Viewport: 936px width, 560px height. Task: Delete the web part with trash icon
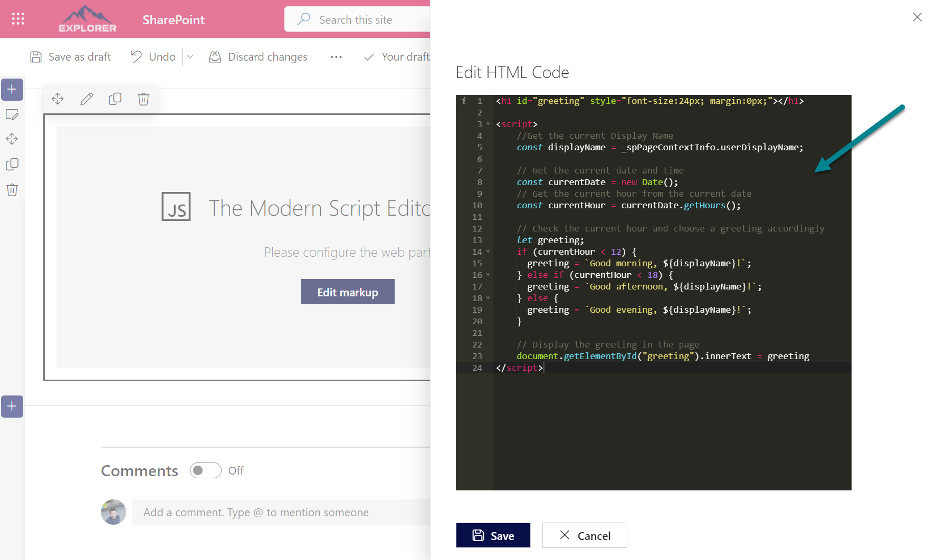click(144, 99)
